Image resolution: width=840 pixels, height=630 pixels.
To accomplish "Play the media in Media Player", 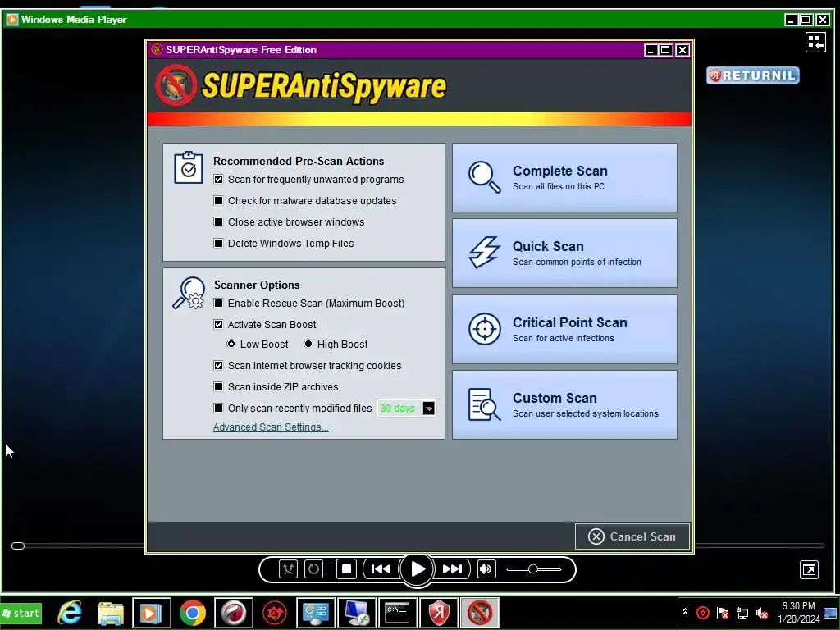I will click(418, 569).
